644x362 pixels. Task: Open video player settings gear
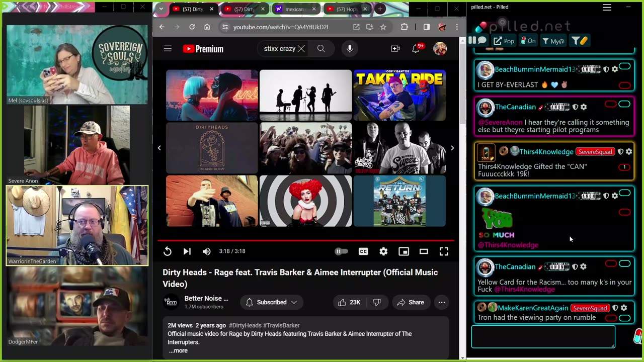[383, 251]
